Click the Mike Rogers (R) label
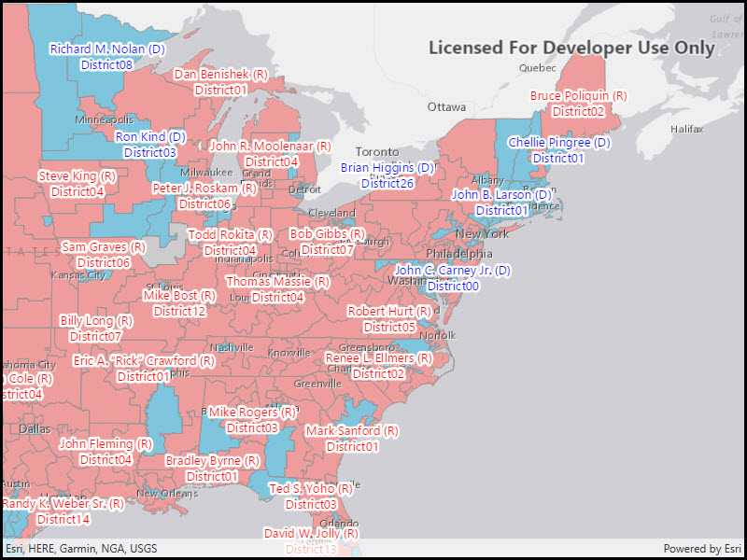This screenshot has width=747, height=560. click(x=252, y=412)
